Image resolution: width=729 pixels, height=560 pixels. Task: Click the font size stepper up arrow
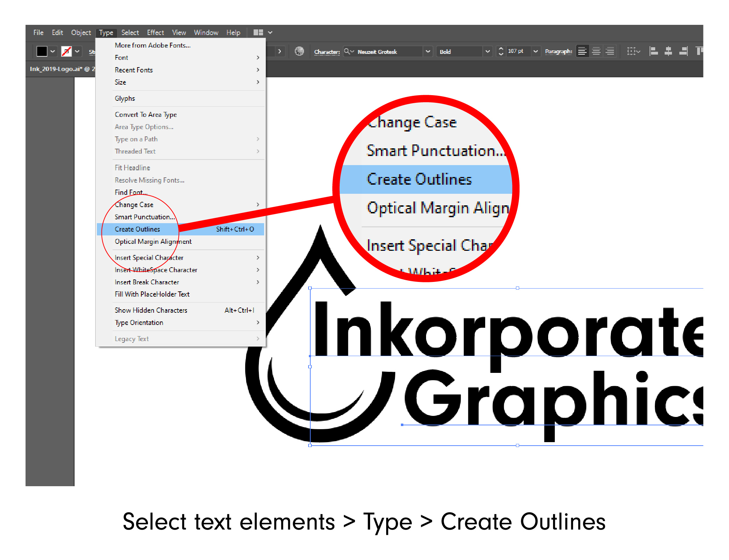pos(501,49)
